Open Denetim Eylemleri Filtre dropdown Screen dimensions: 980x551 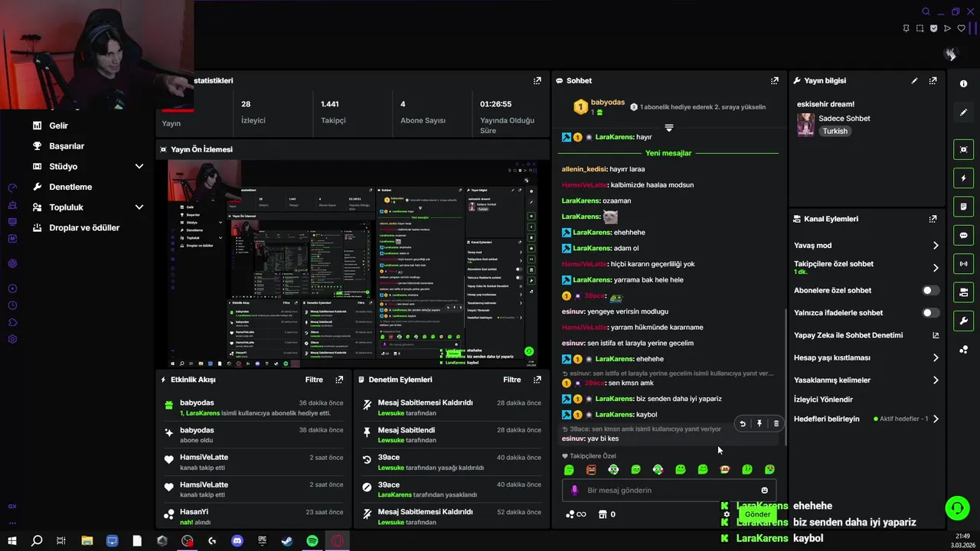[512, 380]
